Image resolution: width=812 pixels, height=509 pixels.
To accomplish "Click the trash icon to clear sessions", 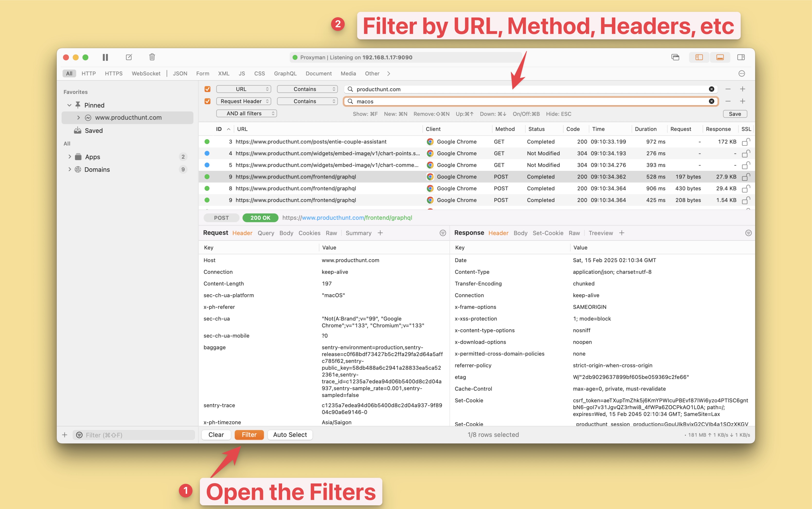I will click(x=152, y=57).
